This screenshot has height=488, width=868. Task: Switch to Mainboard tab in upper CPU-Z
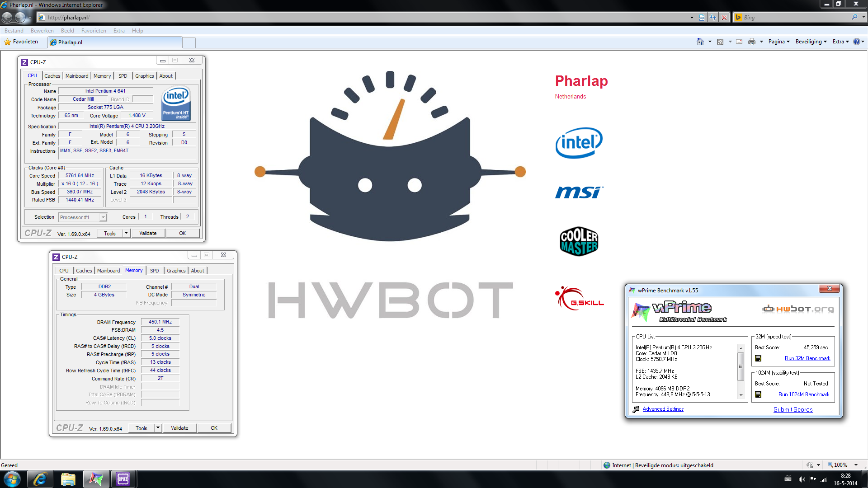click(x=77, y=76)
